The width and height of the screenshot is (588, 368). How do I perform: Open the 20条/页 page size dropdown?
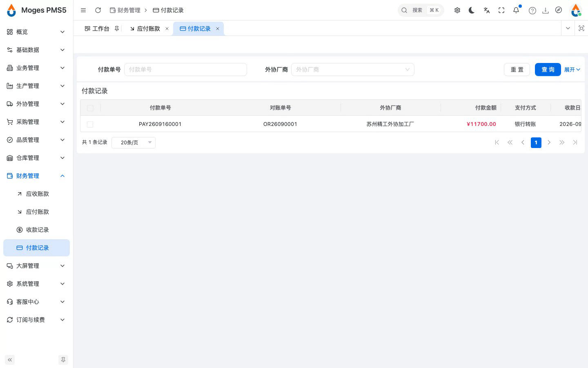coord(134,142)
